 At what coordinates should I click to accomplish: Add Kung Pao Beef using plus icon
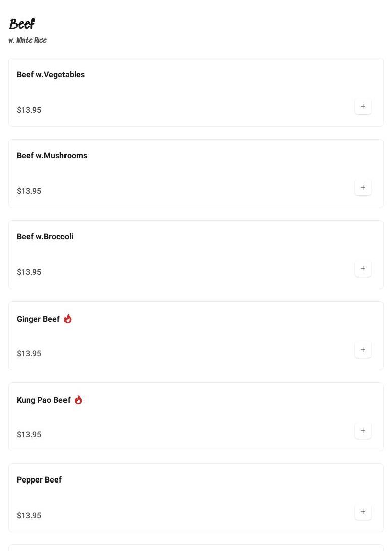point(363,431)
